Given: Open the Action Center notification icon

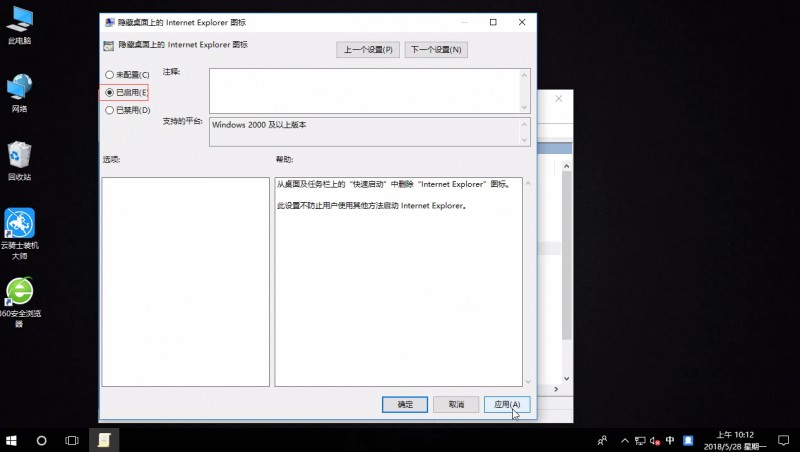Looking at the screenshot, I should pos(784,440).
